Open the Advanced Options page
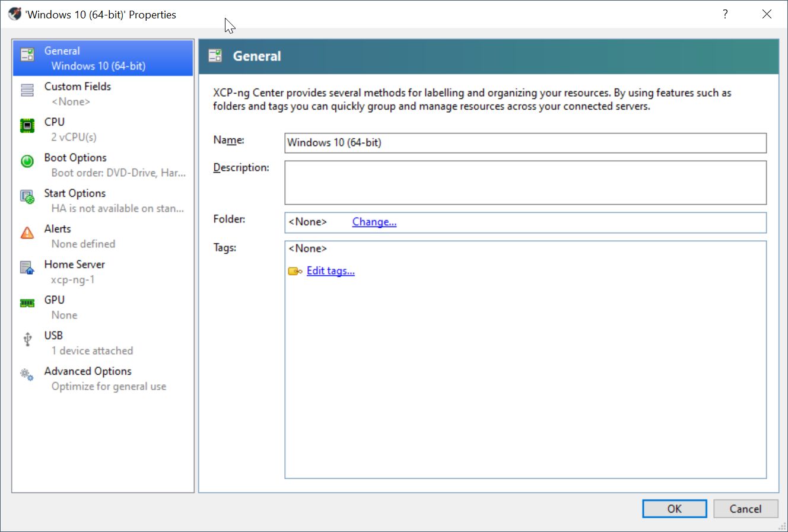The image size is (788, 532). (x=103, y=378)
